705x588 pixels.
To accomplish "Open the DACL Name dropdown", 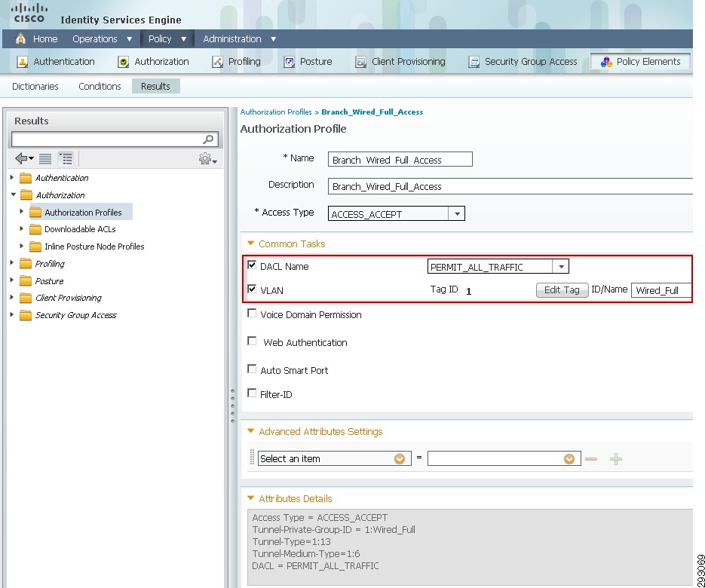I will tap(561, 267).
